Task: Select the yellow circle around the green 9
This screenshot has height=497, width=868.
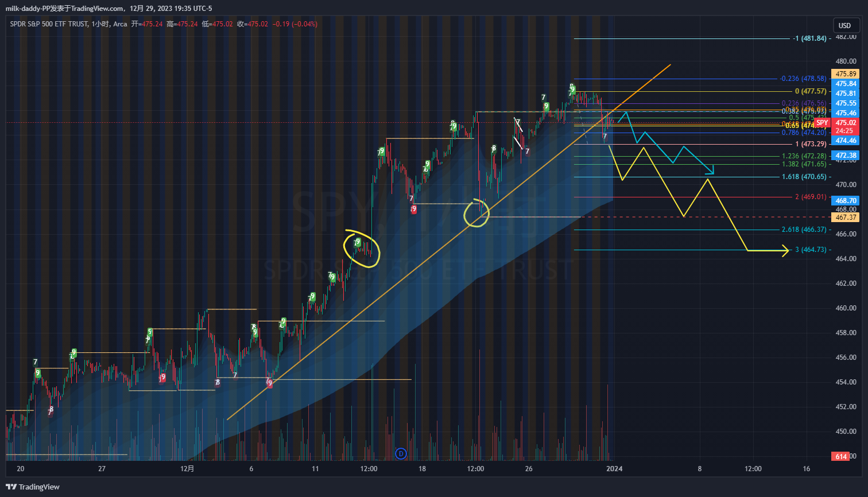Action: pyautogui.click(x=362, y=248)
